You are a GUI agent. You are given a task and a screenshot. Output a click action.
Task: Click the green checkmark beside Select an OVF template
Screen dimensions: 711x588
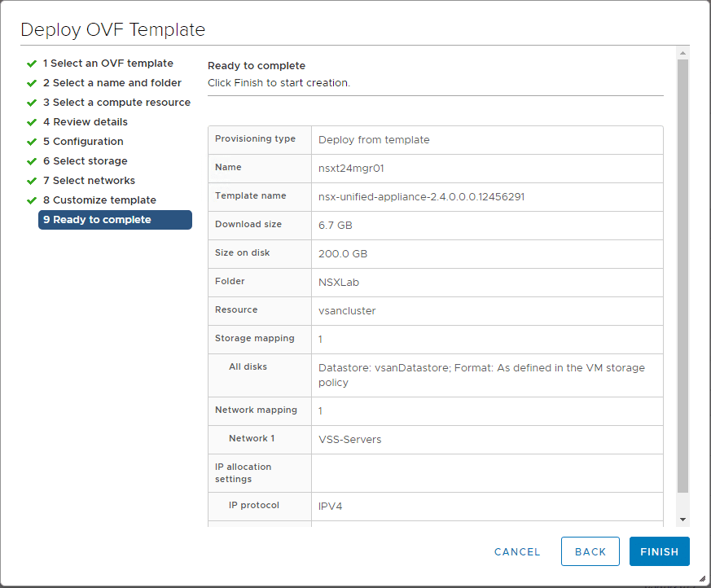click(31, 64)
